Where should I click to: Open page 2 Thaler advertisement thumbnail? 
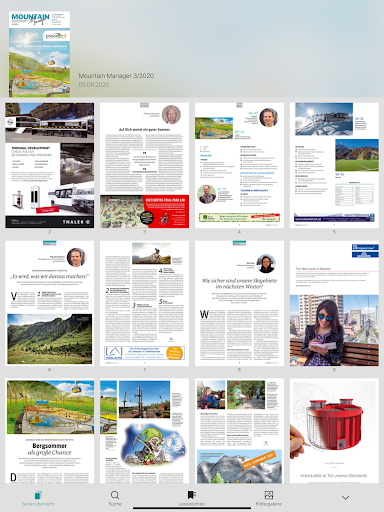pos(49,165)
